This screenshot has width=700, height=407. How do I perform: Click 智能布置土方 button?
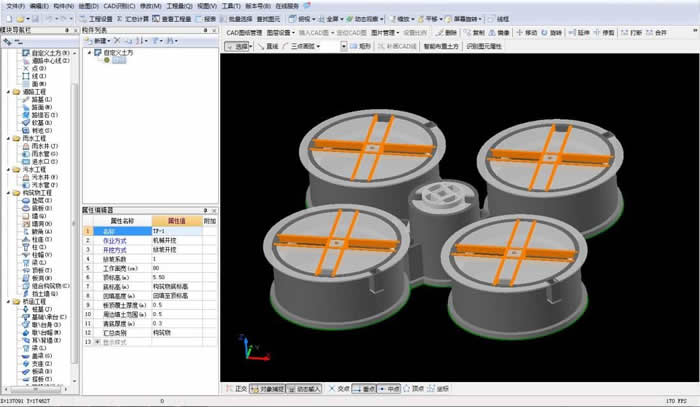pos(441,46)
